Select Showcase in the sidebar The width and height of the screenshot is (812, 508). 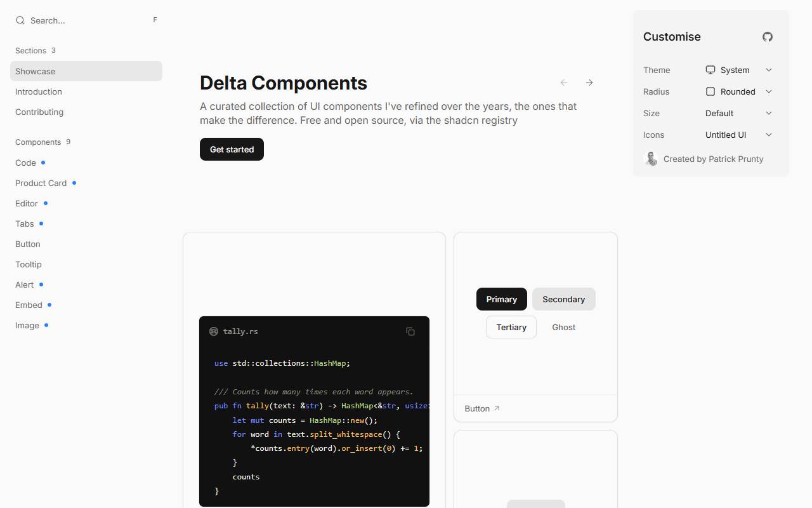tap(86, 71)
